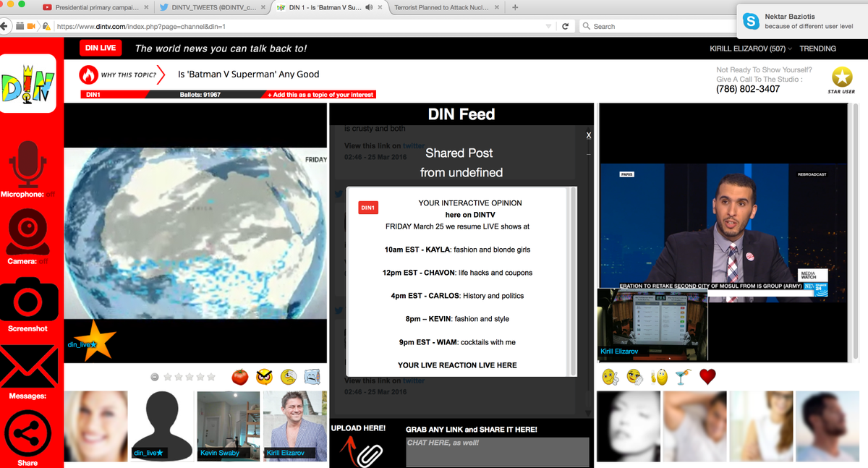Click the DIN Feed header

tap(461, 114)
